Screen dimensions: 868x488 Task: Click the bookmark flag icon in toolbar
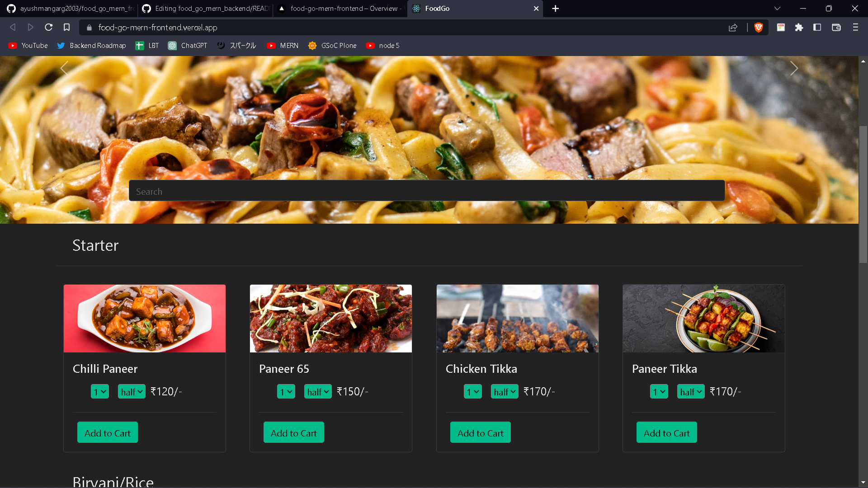(67, 28)
